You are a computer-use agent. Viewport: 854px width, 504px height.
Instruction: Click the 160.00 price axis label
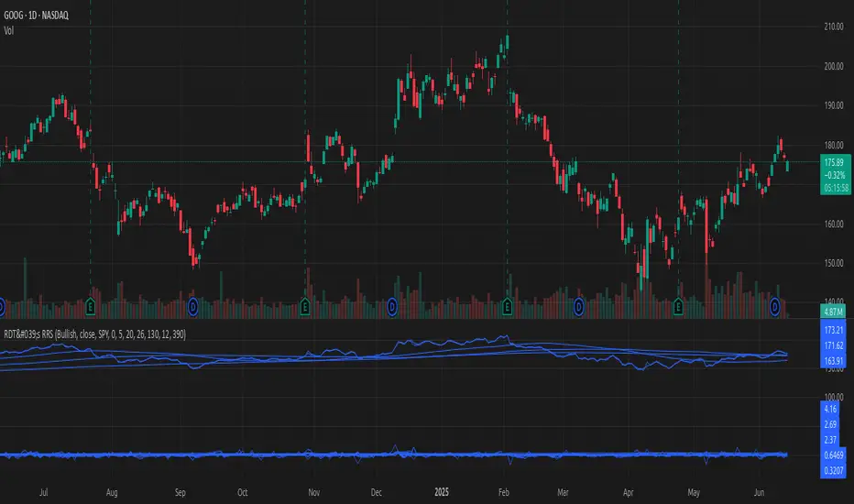click(833, 224)
